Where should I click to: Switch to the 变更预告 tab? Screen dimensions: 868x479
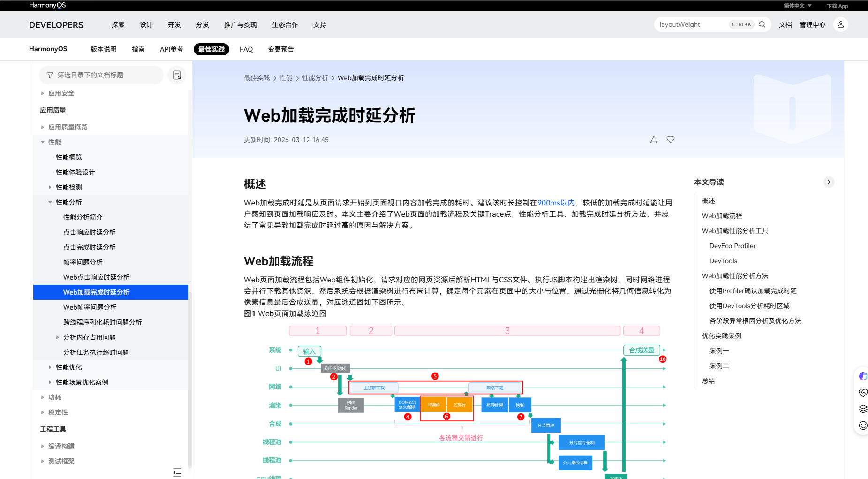point(281,49)
